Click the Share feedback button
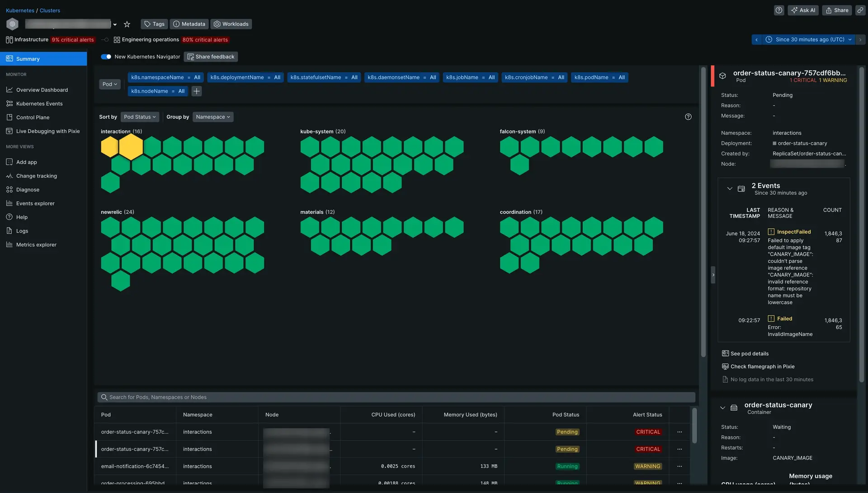Viewport: 868px width, 493px height. [211, 57]
